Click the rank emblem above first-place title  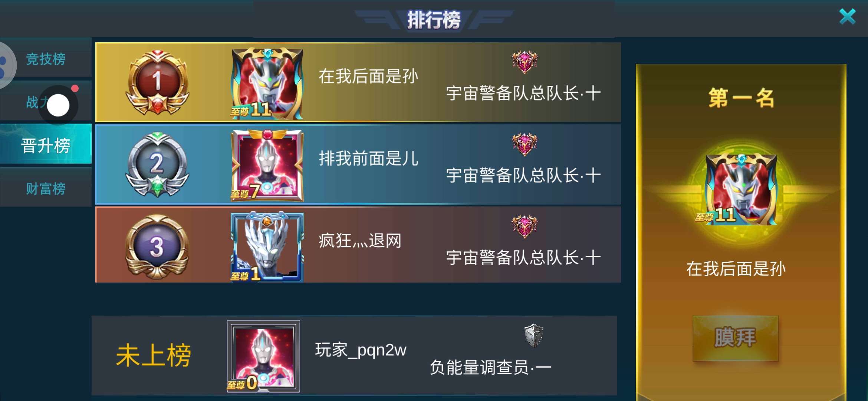[x=525, y=62]
